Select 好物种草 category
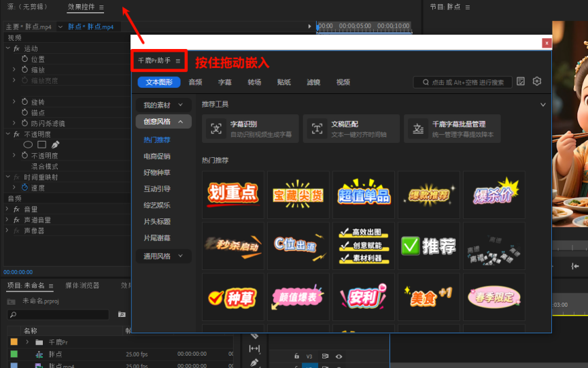The height and width of the screenshot is (368, 588). (x=157, y=173)
